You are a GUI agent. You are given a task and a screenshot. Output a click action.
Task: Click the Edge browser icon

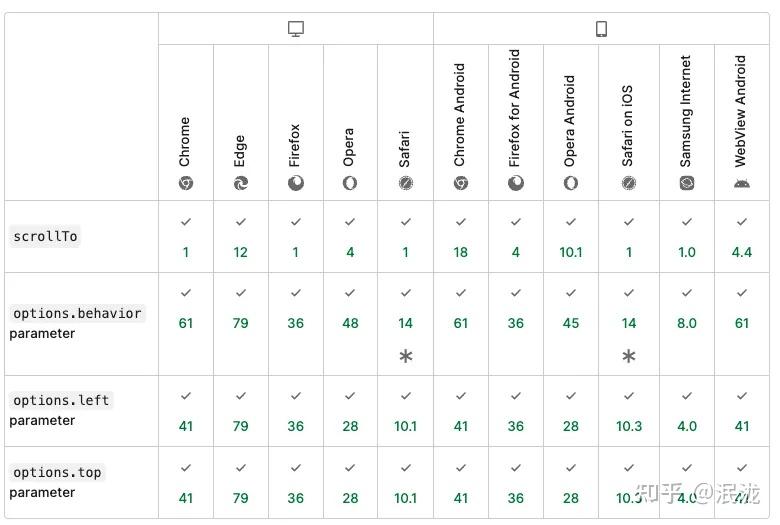[x=240, y=183]
